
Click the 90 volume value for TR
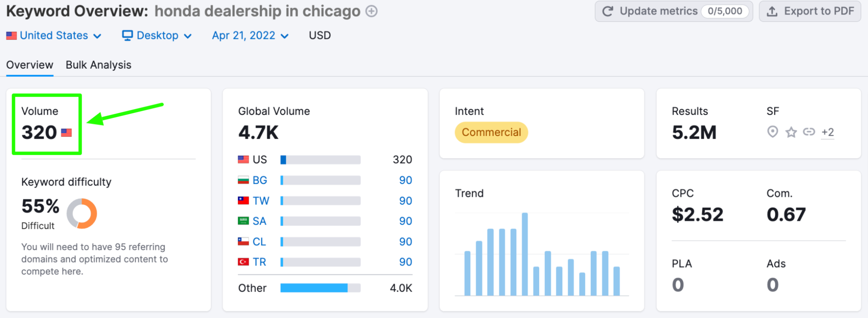[406, 262]
